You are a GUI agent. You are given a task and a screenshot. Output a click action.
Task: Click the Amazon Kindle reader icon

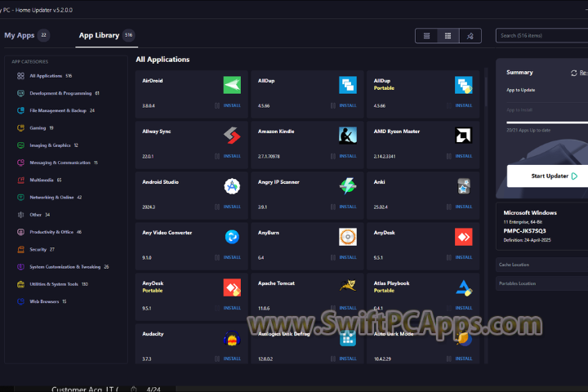pos(348,136)
